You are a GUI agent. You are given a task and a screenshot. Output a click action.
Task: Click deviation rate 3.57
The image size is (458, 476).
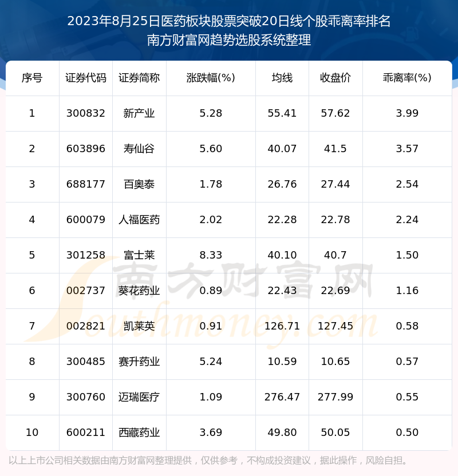tap(407, 149)
